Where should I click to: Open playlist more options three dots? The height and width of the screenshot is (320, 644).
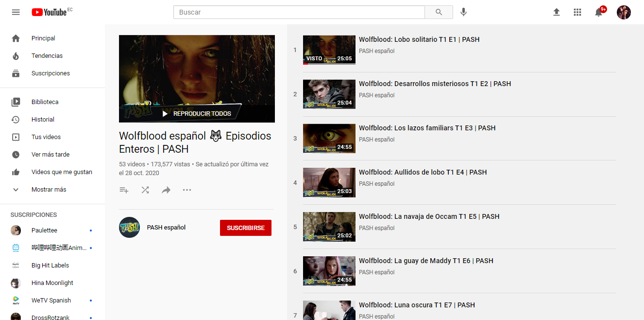187,190
